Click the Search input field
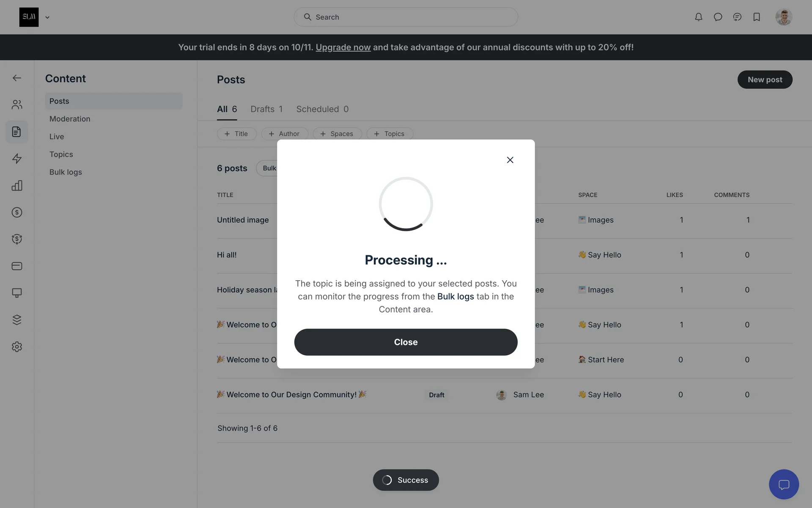This screenshot has width=812, height=508. pyautogui.click(x=406, y=17)
